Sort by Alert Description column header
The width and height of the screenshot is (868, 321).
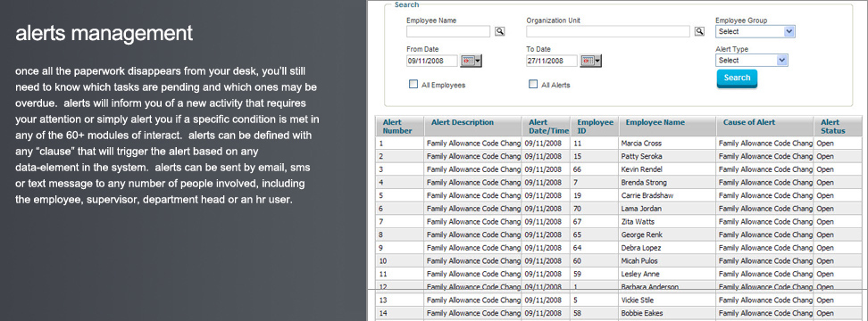tap(473, 127)
